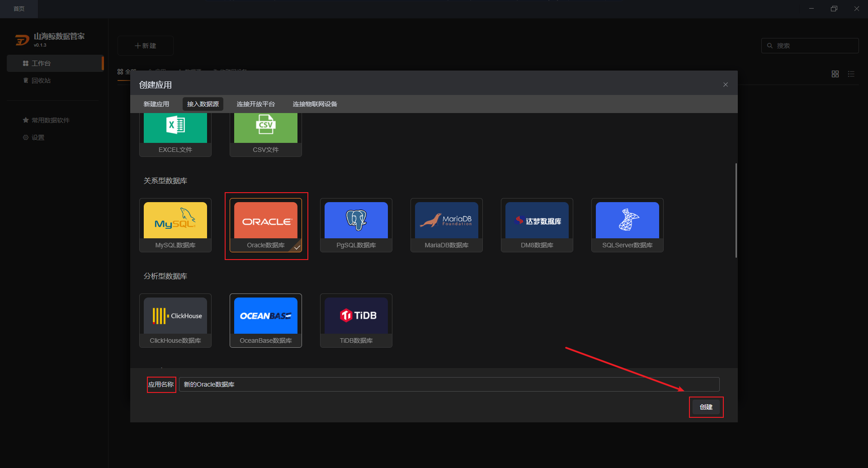Screen dimensions: 868x468
Task: Choose the MySQL数据库 card
Action: coord(175,225)
